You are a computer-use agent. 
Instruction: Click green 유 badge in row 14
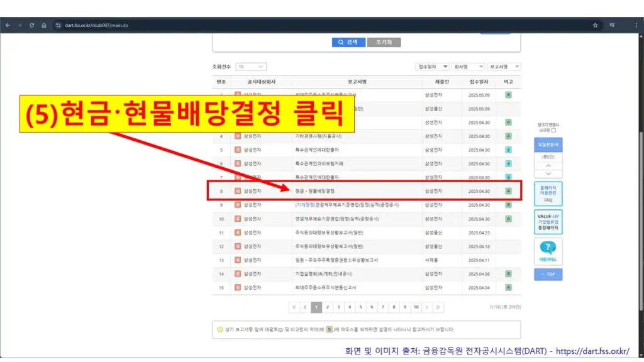[508, 274]
